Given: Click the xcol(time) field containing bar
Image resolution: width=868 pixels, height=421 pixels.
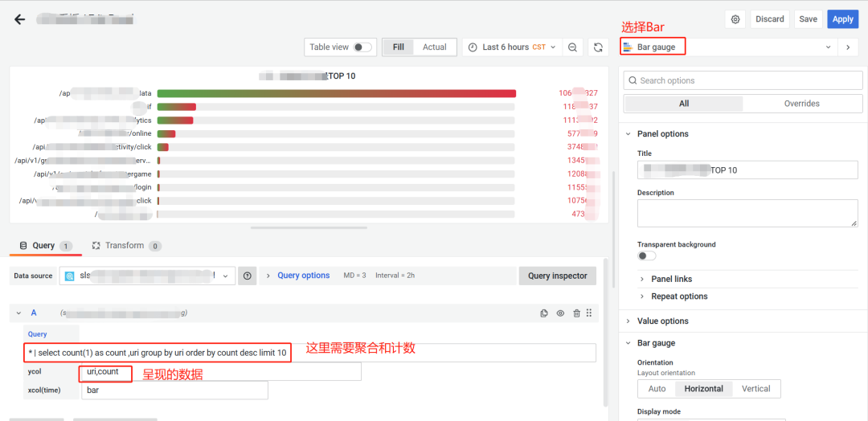Looking at the screenshot, I should [174, 390].
